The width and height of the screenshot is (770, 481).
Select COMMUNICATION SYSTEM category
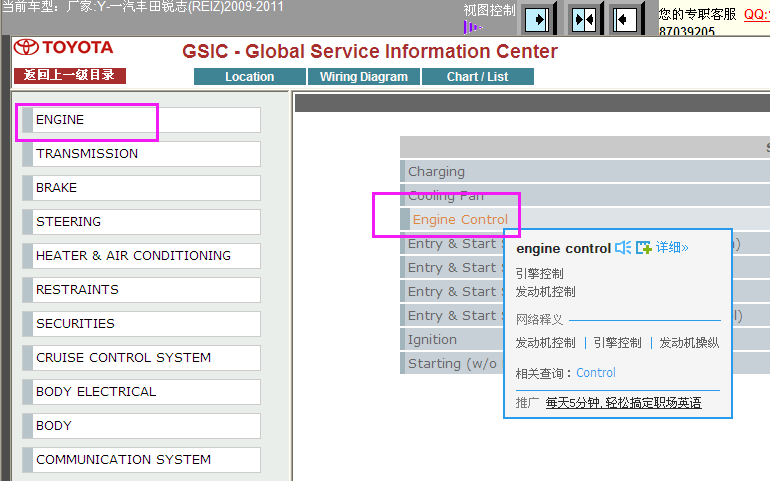coord(141,459)
